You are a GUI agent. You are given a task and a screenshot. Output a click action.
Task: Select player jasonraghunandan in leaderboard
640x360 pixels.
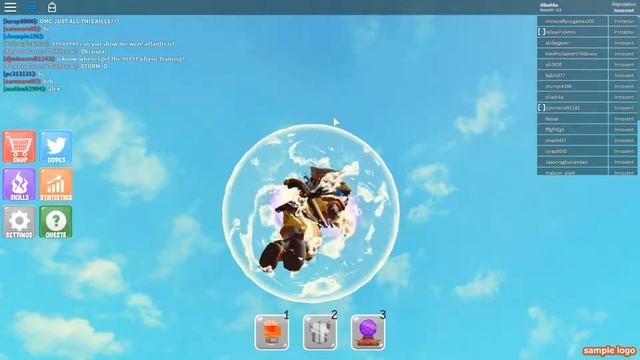point(587,162)
